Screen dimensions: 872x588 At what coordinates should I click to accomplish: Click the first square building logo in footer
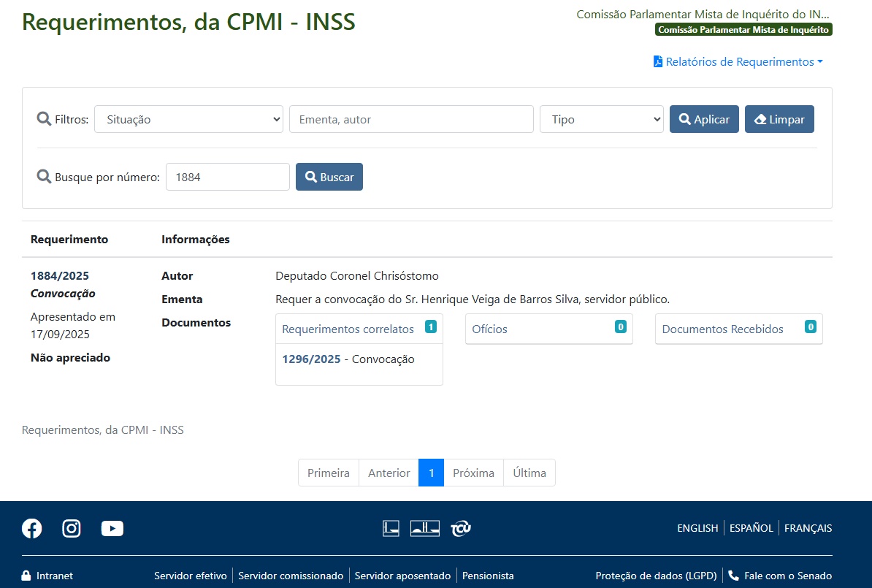tap(391, 528)
